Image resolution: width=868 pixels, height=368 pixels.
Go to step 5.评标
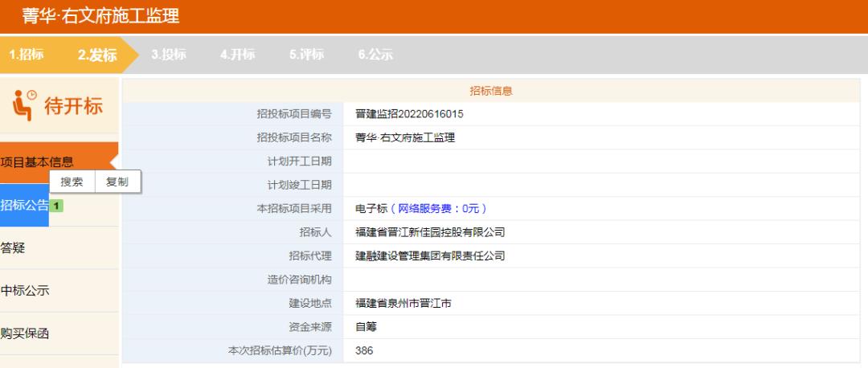pyautogui.click(x=306, y=55)
